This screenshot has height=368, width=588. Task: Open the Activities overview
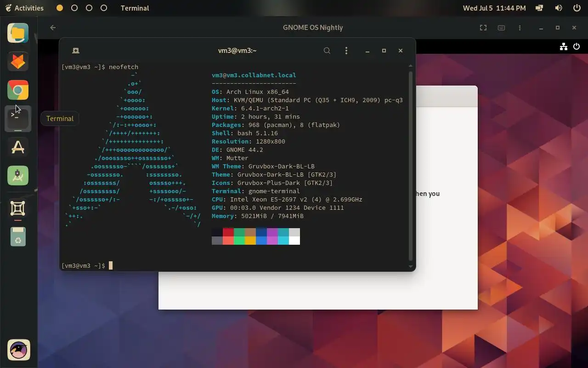24,8
